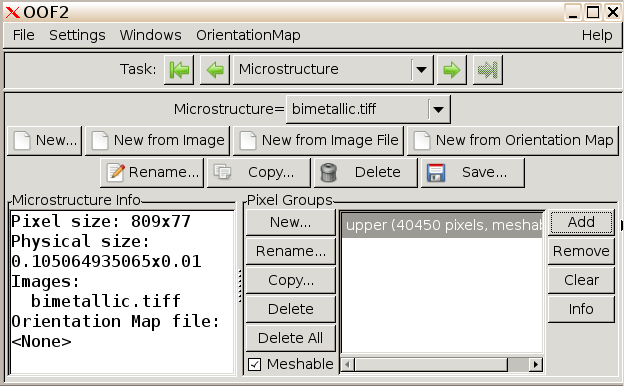Click scrollbar right arrow in group list
Viewport: 624px width, 386px height.
click(x=536, y=365)
